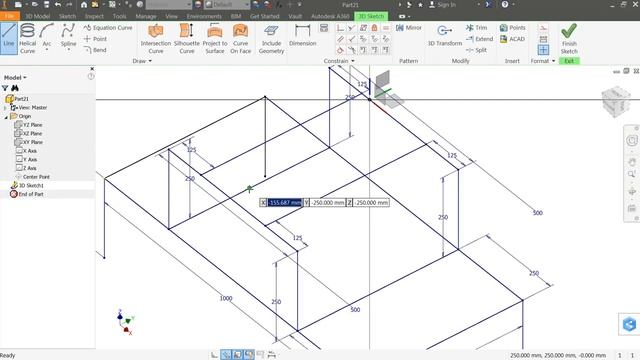Select the Extend tool
This screenshot has height=360, width=640.
[x=480, y=39]
